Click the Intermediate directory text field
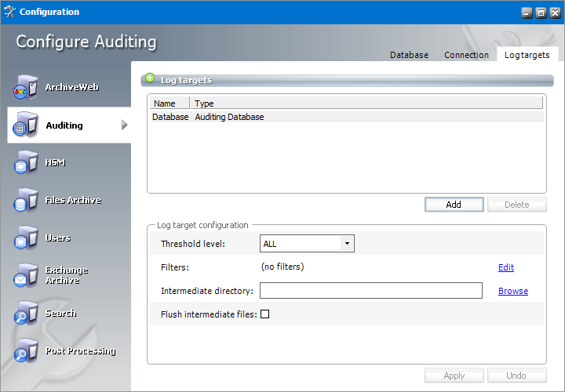565x392 pixels. tap(370, 291)
